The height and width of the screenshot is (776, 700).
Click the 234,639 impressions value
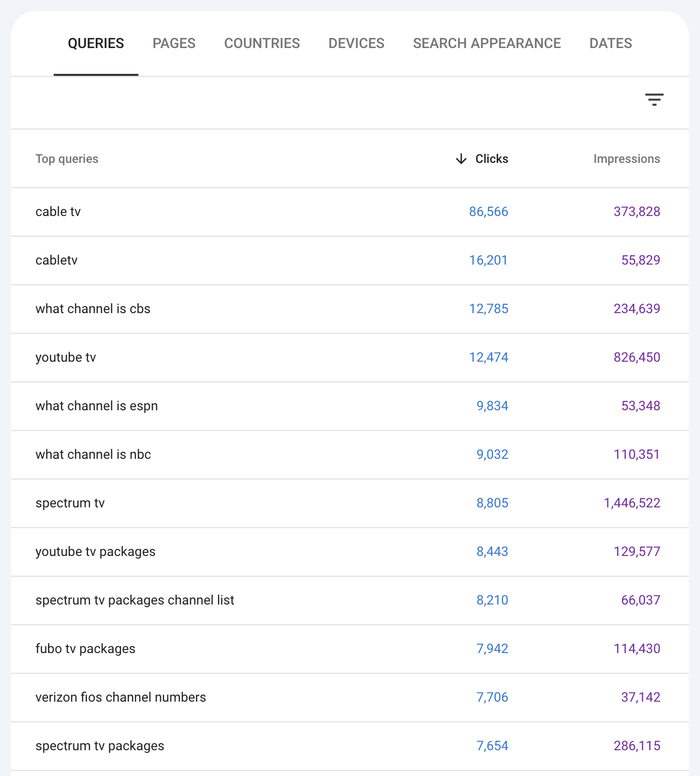[x=637, y=309]
